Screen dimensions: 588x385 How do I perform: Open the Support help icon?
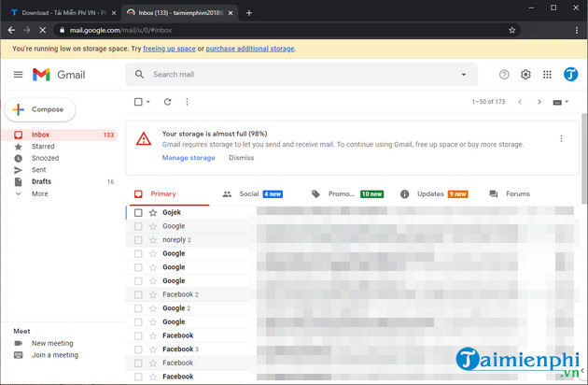coord(504,75)
